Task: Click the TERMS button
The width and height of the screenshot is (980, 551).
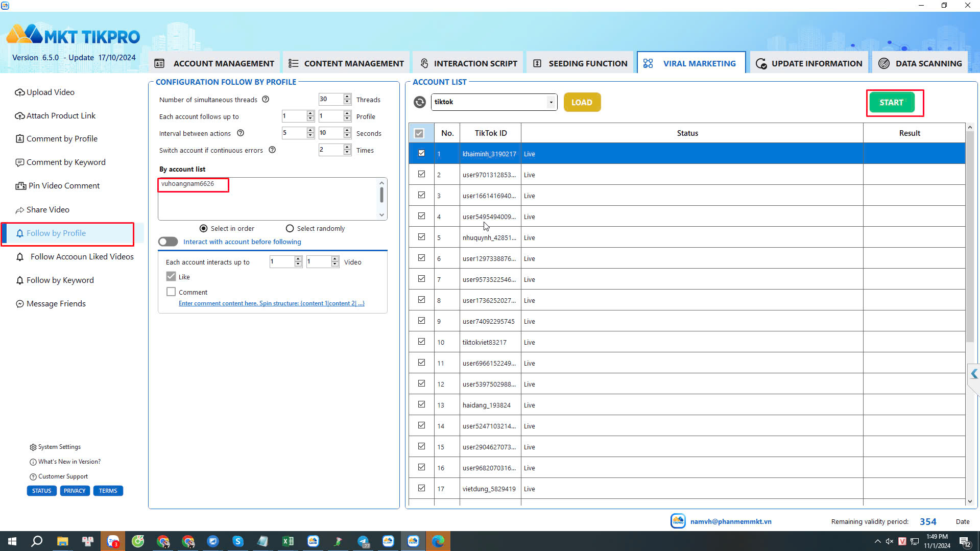Action: pyautogui.click(x=108, y=491)
